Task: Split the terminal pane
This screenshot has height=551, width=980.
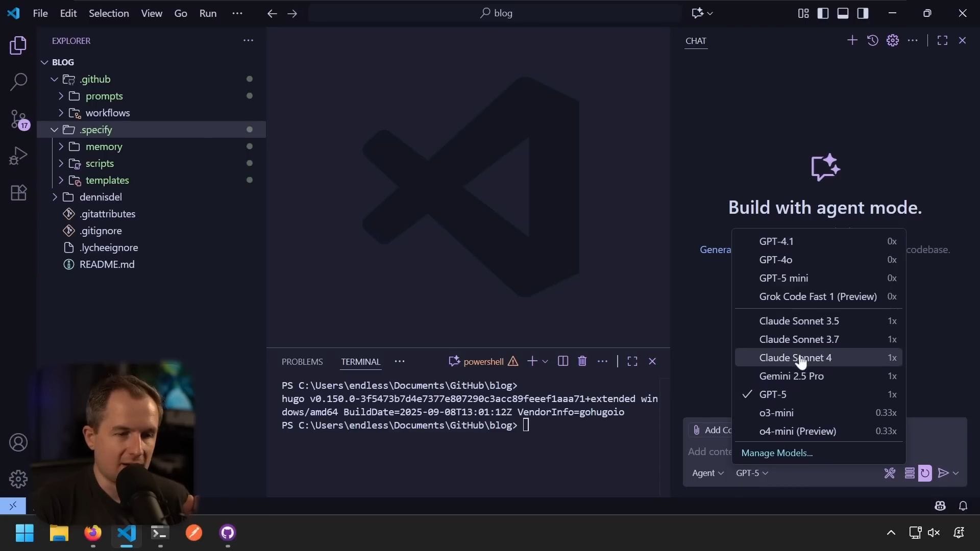Action: [563, 361]
